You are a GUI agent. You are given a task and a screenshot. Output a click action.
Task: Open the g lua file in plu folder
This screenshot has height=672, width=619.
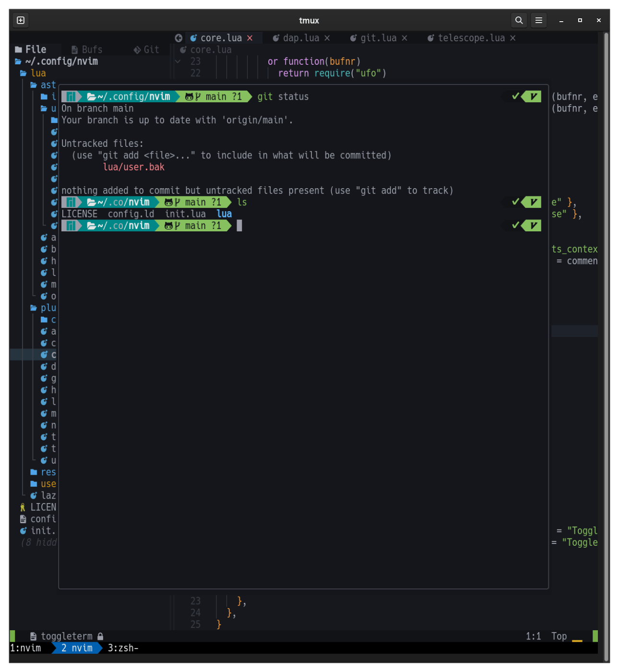pos(48,378)
